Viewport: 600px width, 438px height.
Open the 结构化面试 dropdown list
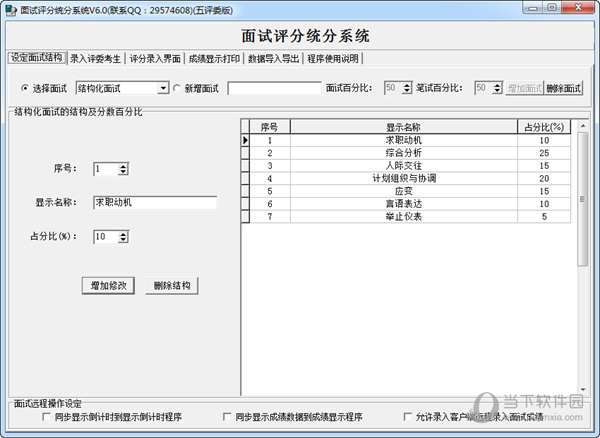click(163, 88)
